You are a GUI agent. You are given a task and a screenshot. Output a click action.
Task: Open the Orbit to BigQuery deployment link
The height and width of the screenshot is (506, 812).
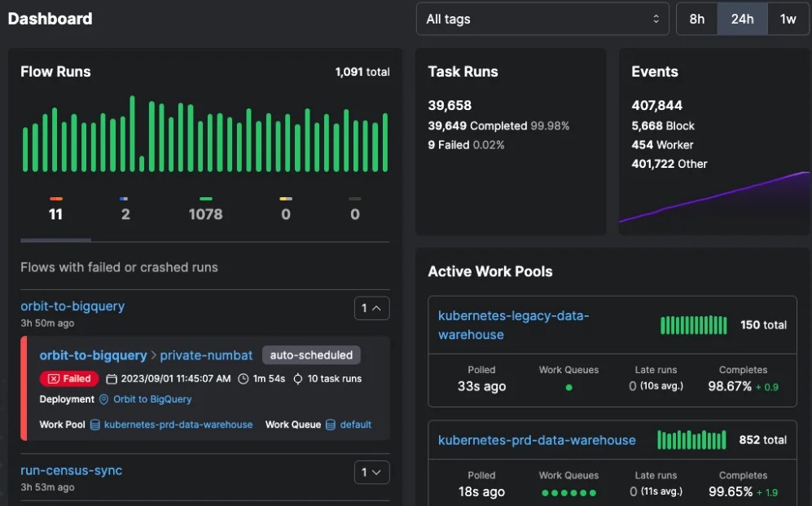(151, 399)
